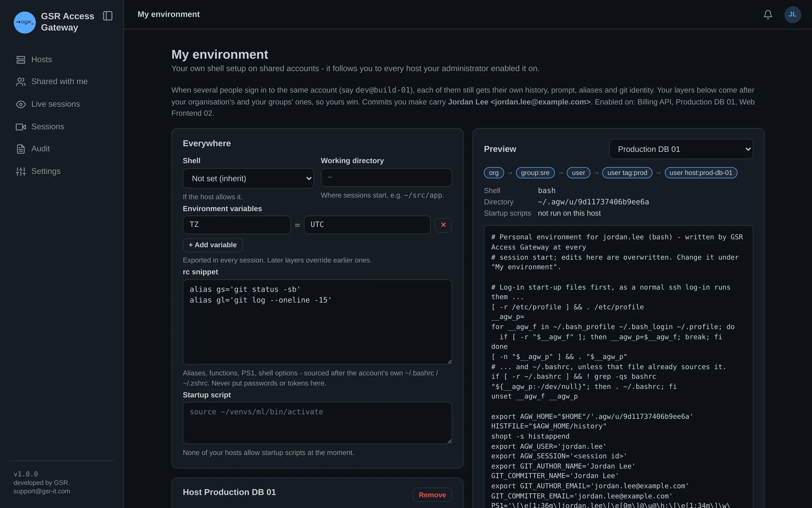Delete the TZ variable with red X
The image size is (812, 508).
[x=443, y=225]
